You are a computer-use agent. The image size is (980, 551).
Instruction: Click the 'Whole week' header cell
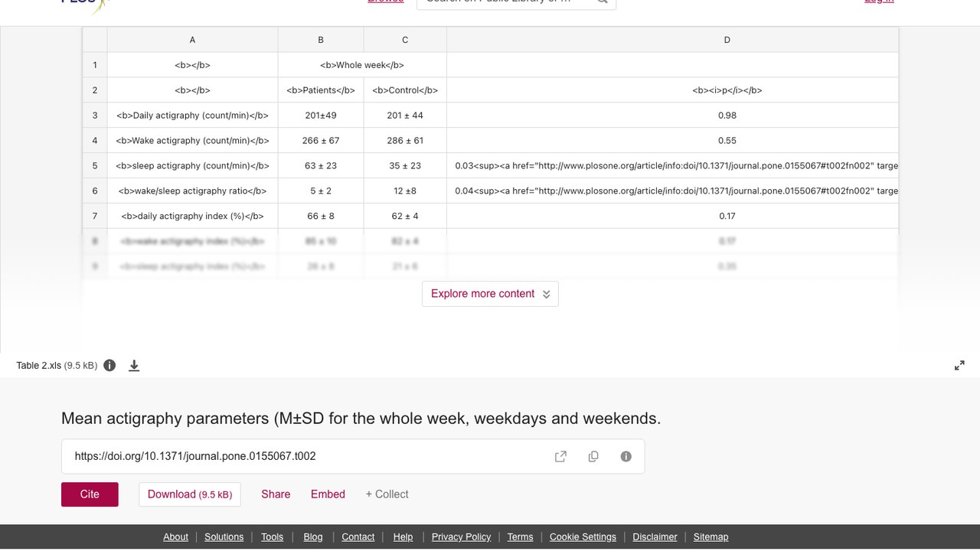[362, 65]
